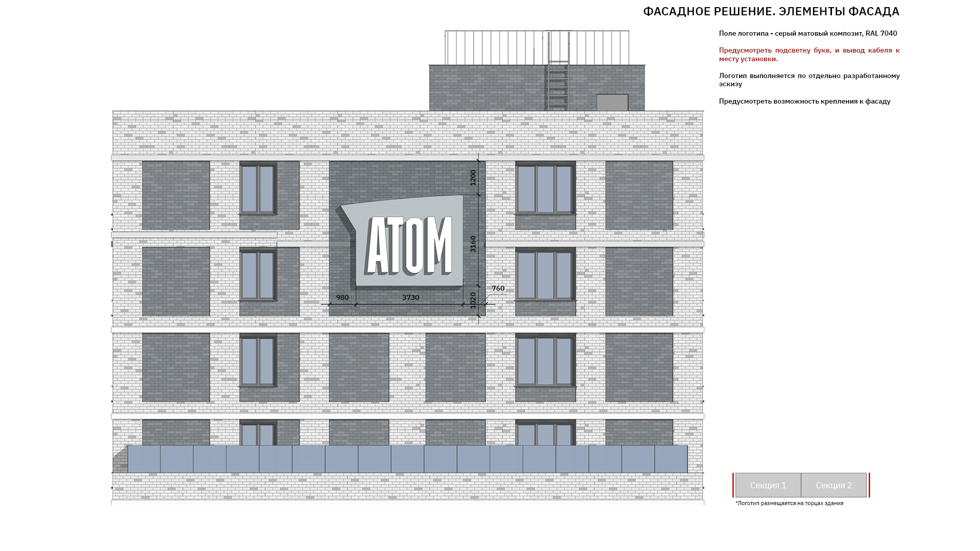The image size is (980, 551).
Task: Click the 760 dimension label
Action: pos(498,288)
